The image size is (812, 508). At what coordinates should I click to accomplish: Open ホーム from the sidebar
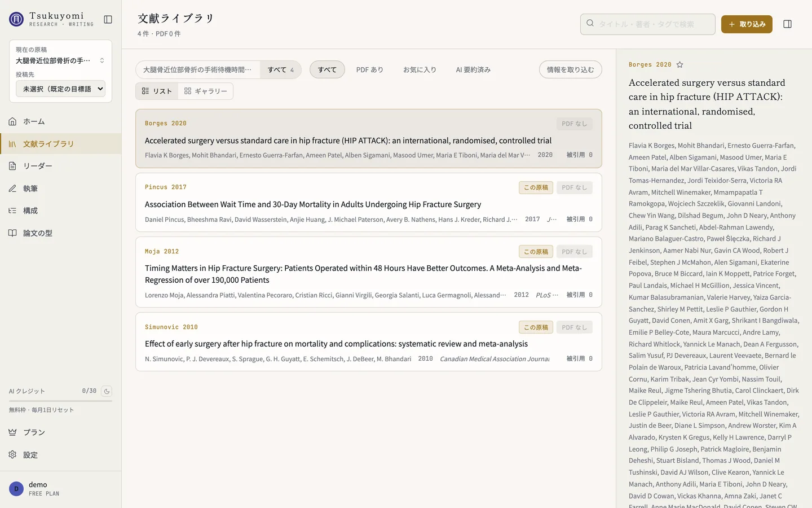[x=61, y=121]
